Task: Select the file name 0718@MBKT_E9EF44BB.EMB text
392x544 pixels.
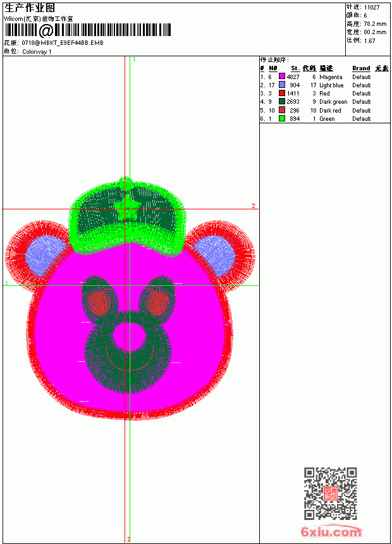Action: click(63, 42)
